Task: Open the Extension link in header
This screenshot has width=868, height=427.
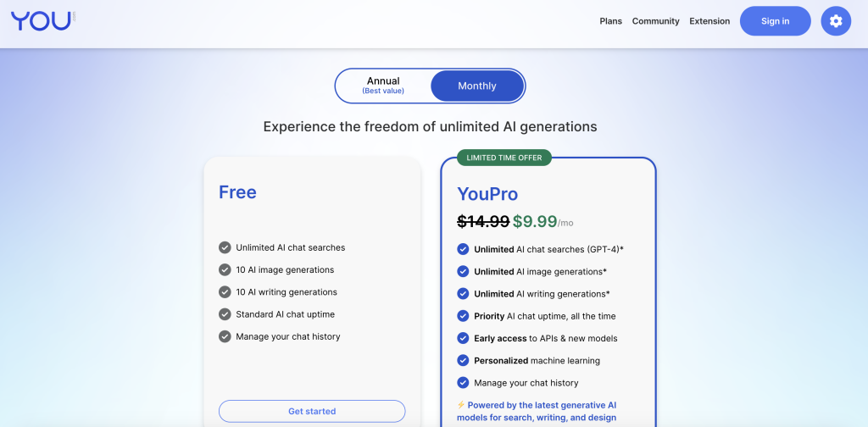Action: click(709, 21)
